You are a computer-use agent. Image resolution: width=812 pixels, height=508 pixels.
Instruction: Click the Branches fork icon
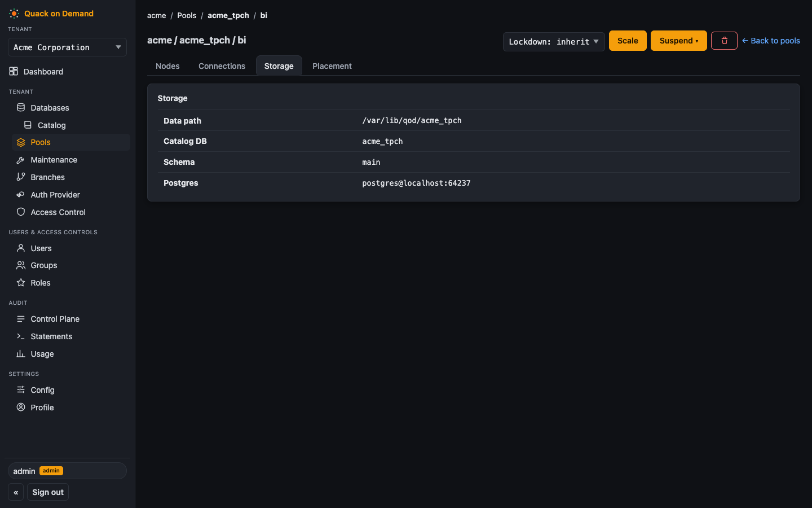(x=21, y=177)
